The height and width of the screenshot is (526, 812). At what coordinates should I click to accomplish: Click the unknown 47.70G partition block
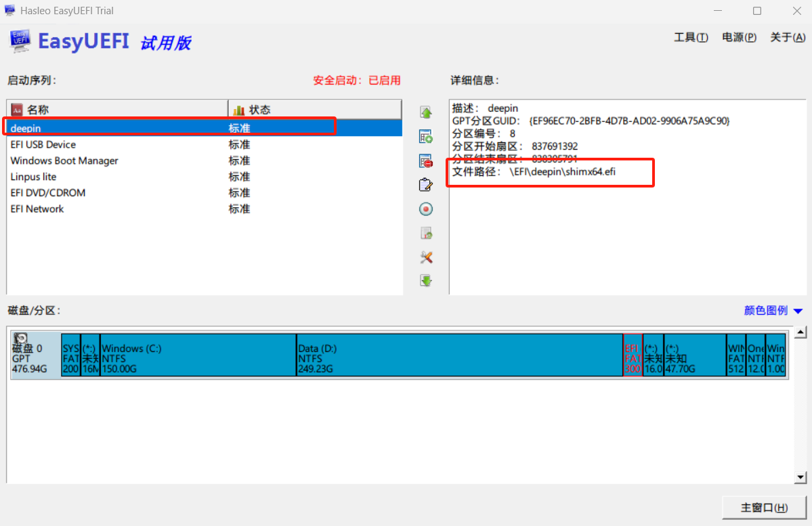(x=695, y=355)
